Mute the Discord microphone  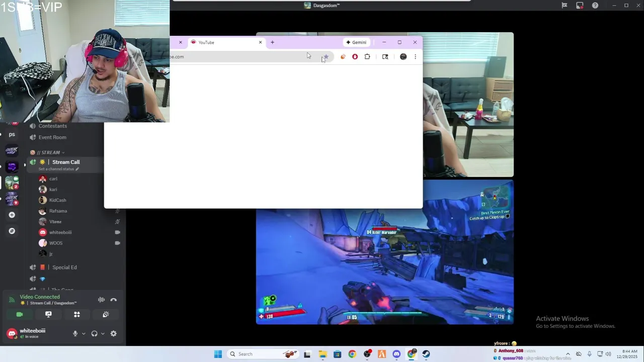pyautogui.click(x=75, y=334)
